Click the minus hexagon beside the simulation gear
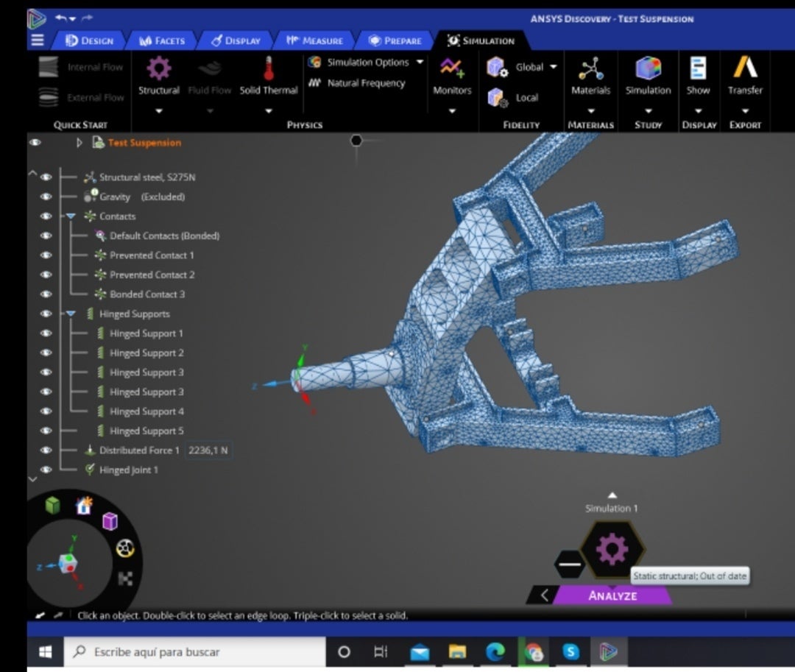 [570, 564]
